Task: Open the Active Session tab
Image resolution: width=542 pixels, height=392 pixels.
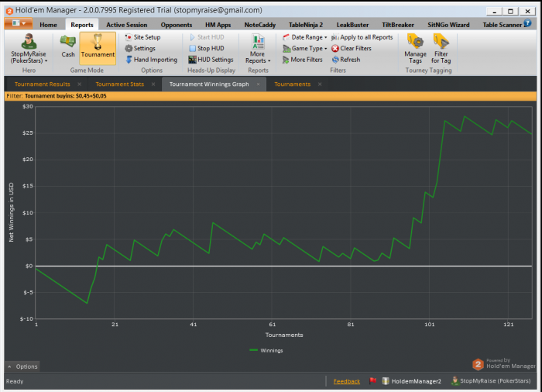Action: 126,25
